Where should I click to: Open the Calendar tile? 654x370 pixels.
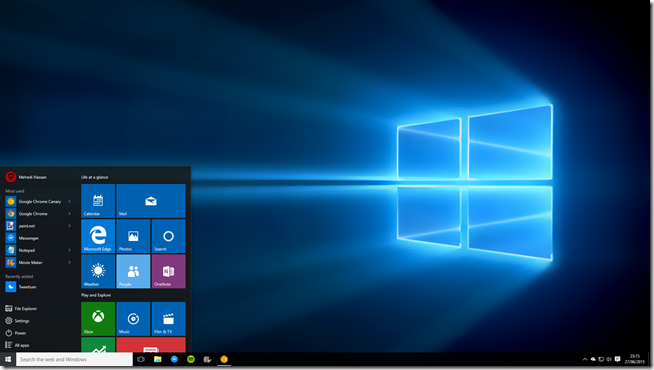point(98,201)
